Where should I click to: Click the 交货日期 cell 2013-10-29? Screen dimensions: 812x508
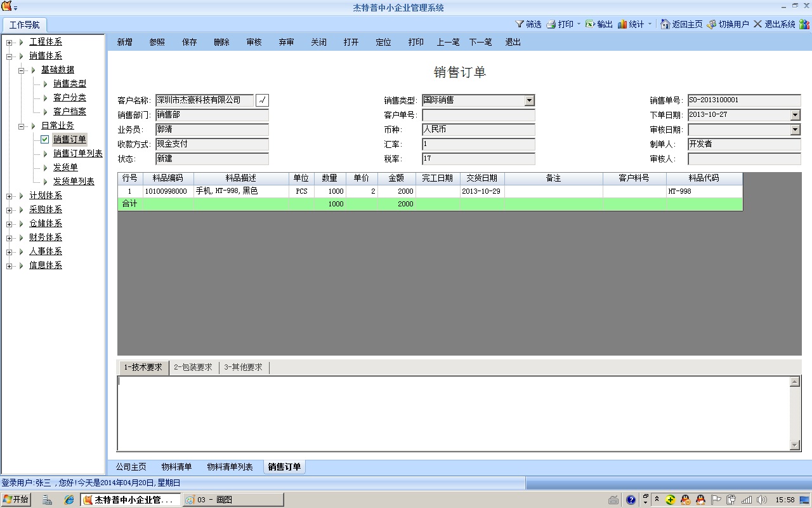[482, 191]
